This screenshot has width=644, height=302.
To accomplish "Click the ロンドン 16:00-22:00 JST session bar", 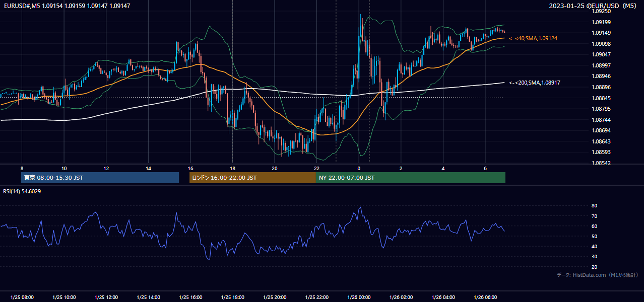I will pos(252,178).
